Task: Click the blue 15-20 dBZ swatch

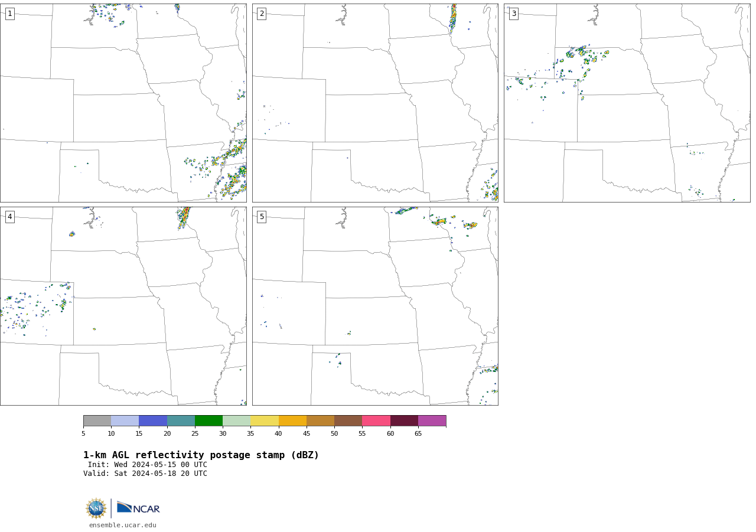Action: (x=153, y=420)
